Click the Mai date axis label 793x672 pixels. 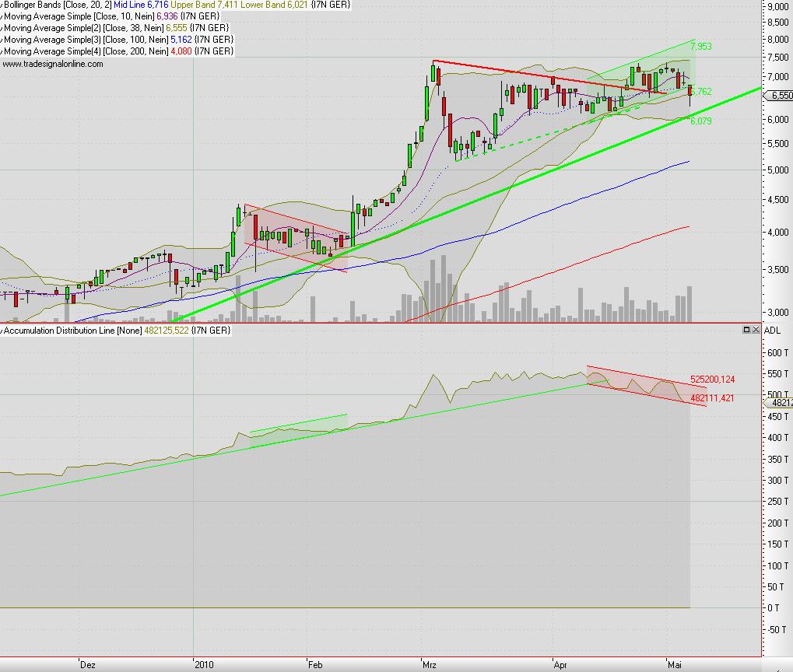674,665
